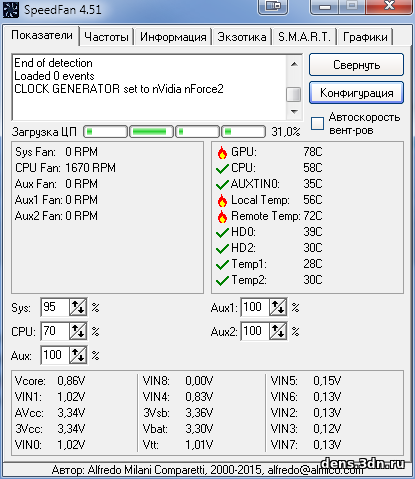
Task: Click the HD2 green checkmark icon
Action: [x=222, y=248]
